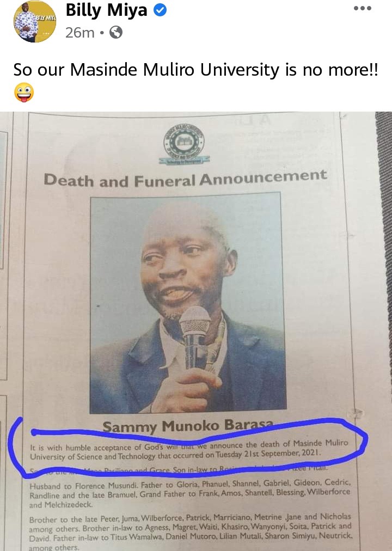The width and height of the screenshot is (392, 551).
Task: Open the post via the 26m timestamp
Action: coord(79,33)
